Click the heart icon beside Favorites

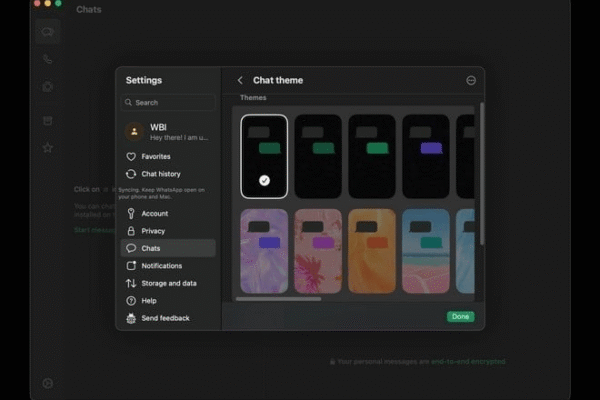click(131, 157)
